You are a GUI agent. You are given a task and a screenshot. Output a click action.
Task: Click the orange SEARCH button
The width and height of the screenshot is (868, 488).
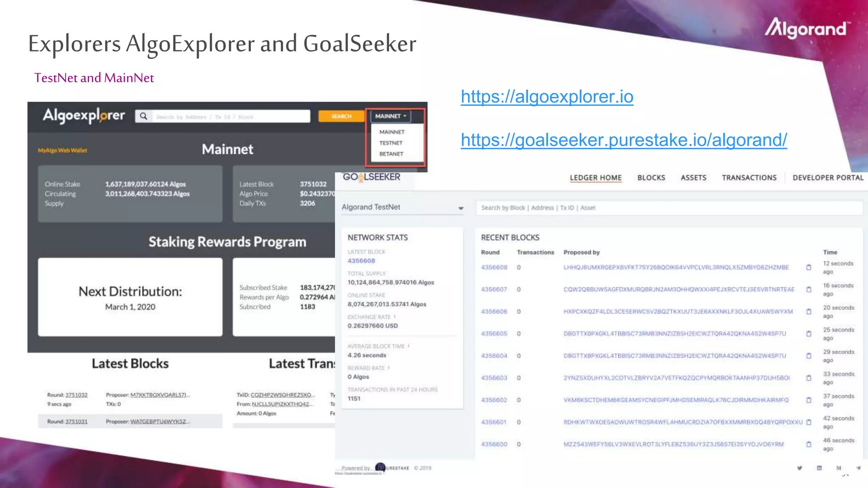tap(341, 116)
